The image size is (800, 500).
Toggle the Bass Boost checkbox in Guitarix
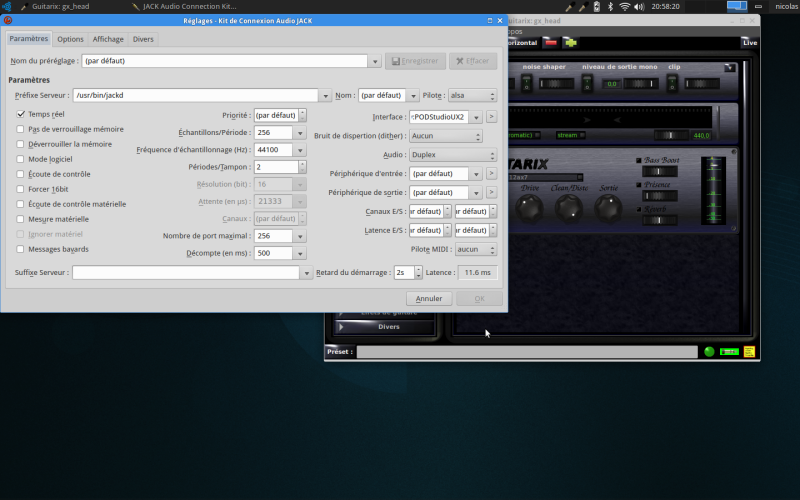[638, 160]
